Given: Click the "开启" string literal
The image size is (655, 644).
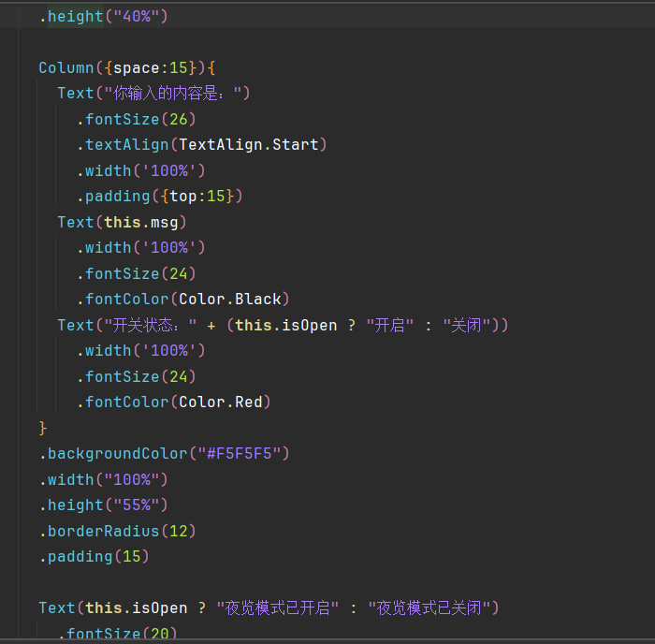Looking at the screenshot, I should 390,325.
